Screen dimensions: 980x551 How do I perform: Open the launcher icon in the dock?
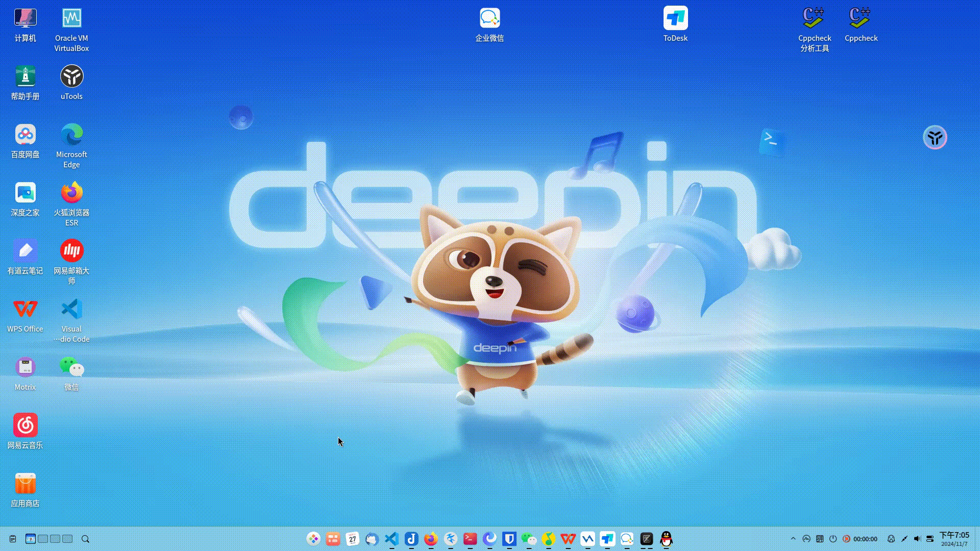point(313,539)
